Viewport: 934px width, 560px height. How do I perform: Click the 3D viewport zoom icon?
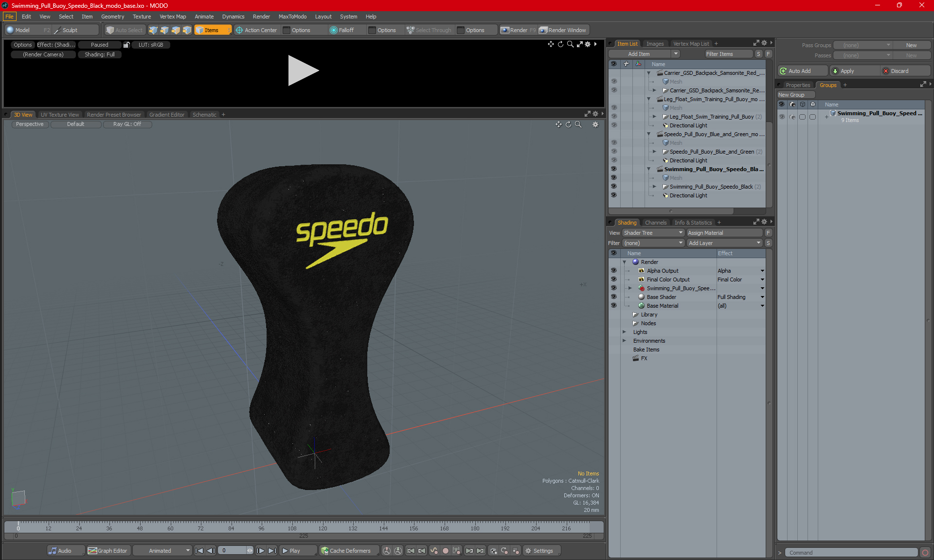(578, 124)
